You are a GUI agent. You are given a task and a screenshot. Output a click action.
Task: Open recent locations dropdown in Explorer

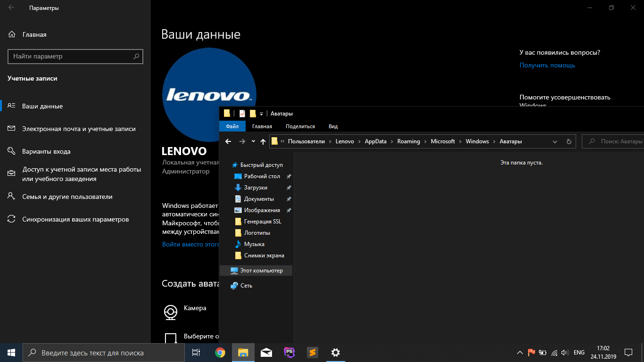[253, 141]
